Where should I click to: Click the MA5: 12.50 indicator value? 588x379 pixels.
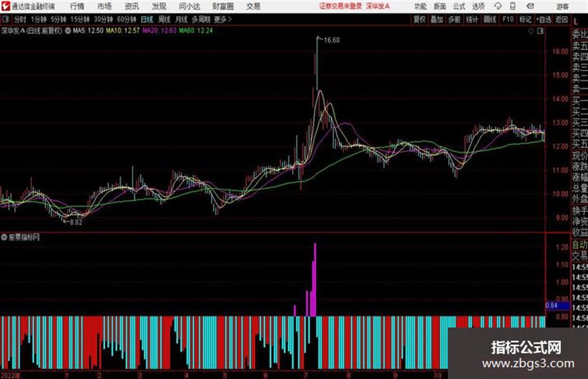pos(88,30)
